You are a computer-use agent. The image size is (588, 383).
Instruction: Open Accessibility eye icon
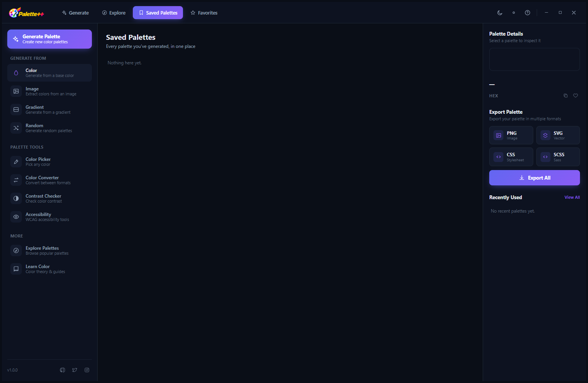pos(16,217)
